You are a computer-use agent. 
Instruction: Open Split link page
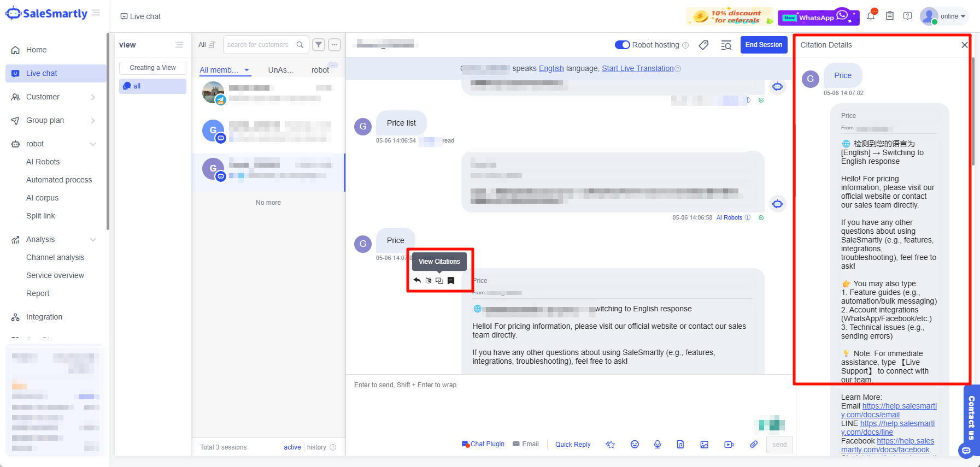pos(40,216)
